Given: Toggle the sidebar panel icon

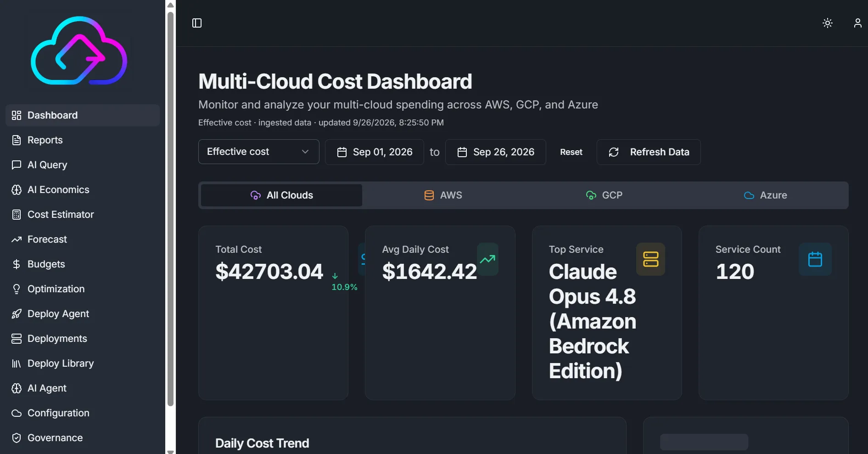Looking at the screenshot, I should coord(197,23).
